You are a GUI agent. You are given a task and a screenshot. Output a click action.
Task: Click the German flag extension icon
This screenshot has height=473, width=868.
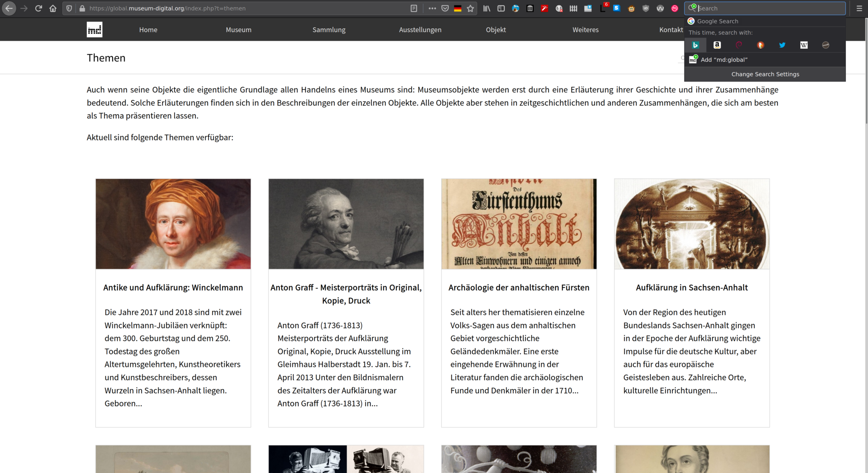point(458,8)
